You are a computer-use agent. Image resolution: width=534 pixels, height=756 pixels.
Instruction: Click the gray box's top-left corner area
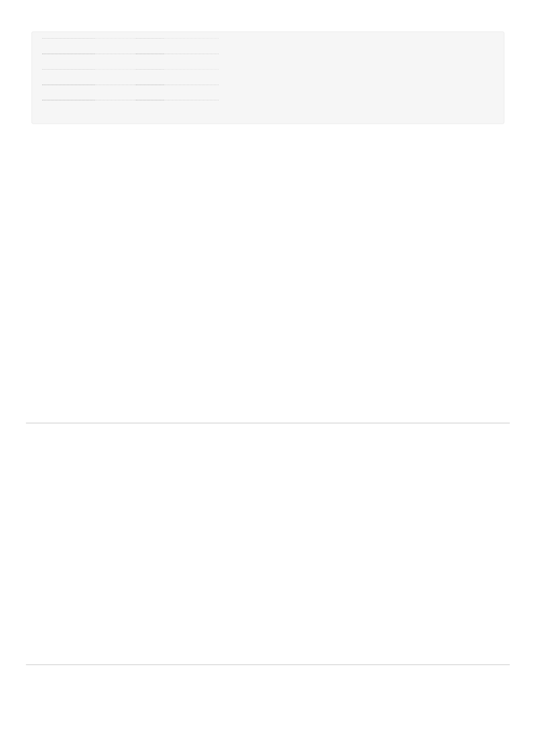point(36,35)
